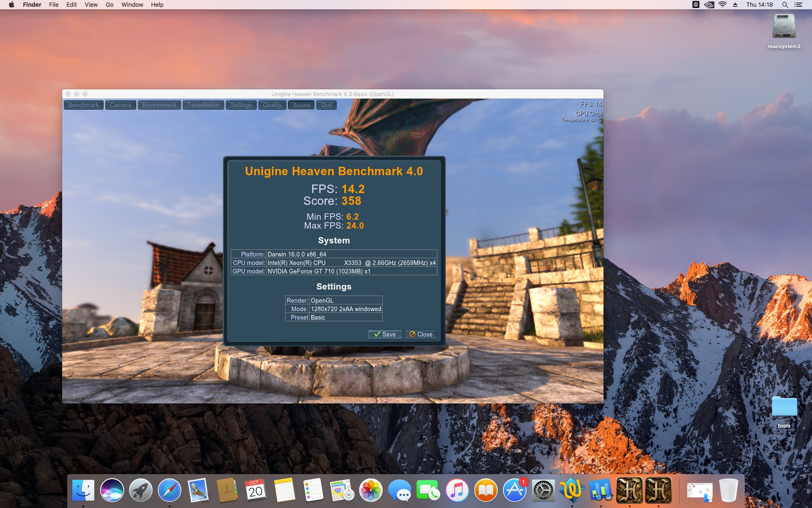The height and width of the screenshot is (508, 812).
Task: Click the Camera button in Heaven toolbar
Action: [x=121, y=105]
